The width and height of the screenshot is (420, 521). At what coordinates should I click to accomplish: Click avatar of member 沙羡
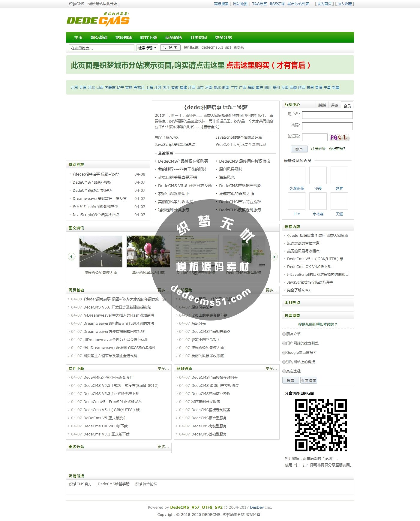click(x=318, y=175)
